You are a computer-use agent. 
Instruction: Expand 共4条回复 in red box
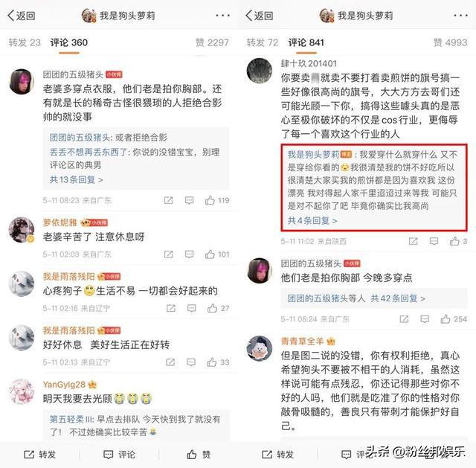point(312,220)
